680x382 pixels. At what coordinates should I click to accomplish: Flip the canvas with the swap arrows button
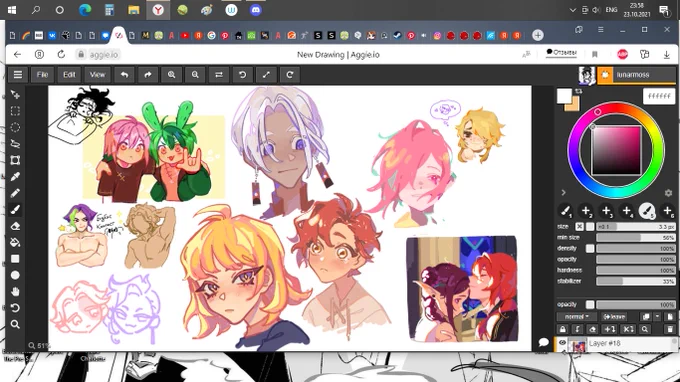(219, 75)
